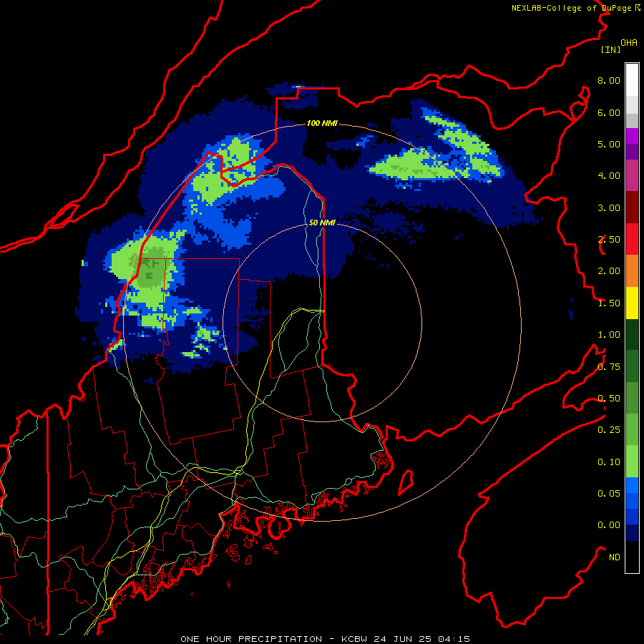Click the 0.50 legend value
This screenshot has width=644, height=644.
(609, 399)
